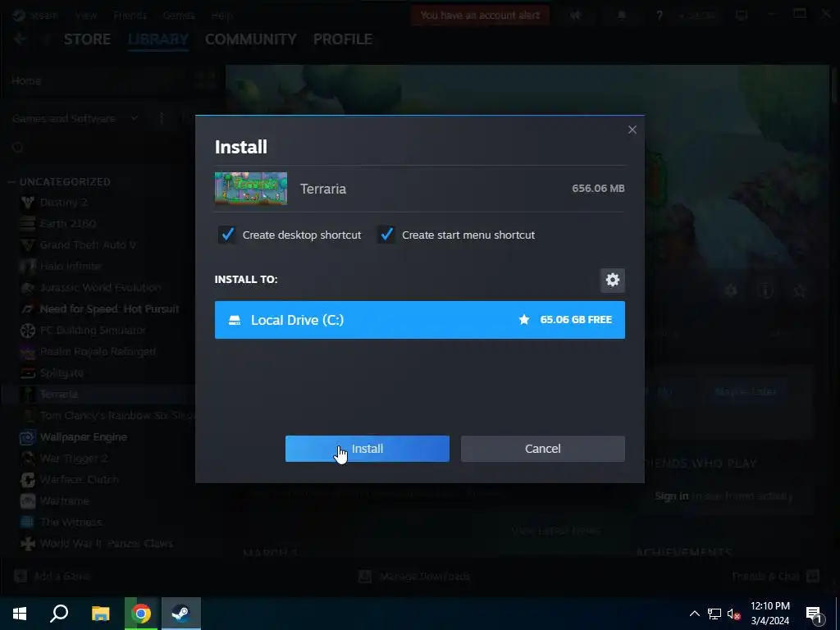
Task: Click the game info icon
Action: pos(765,291)
